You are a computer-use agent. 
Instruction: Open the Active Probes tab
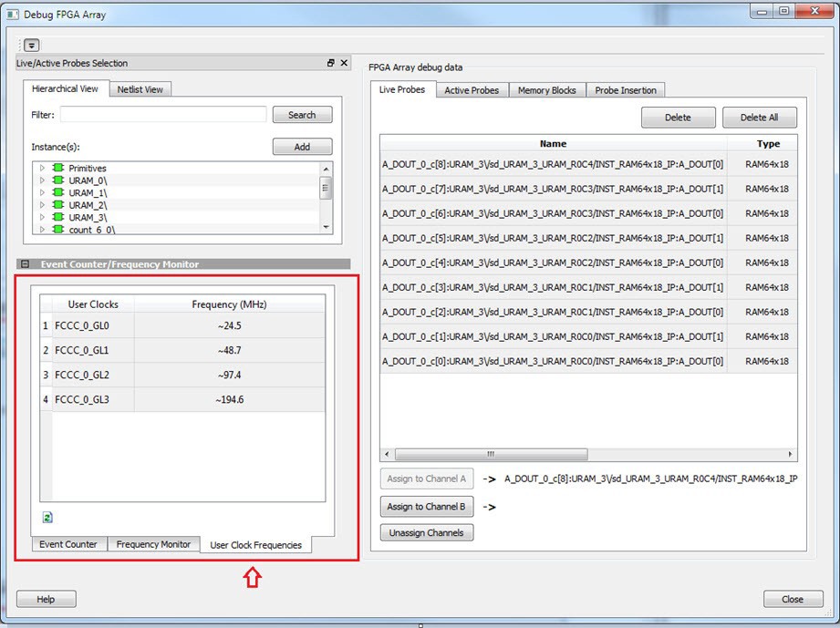click(471, 90)
